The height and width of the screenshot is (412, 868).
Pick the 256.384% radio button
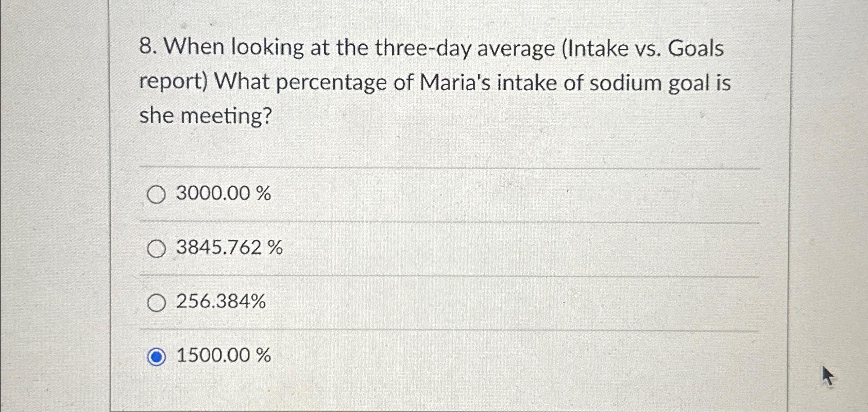click(156, 303)
